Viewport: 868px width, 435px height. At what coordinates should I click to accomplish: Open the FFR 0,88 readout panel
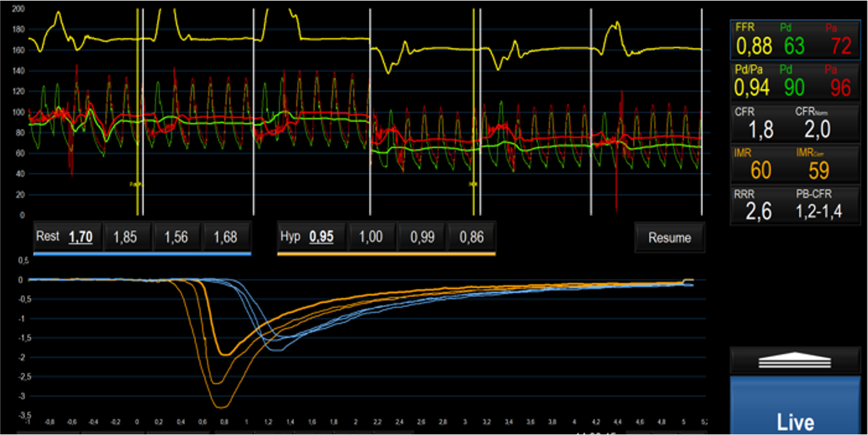point(795,40)
